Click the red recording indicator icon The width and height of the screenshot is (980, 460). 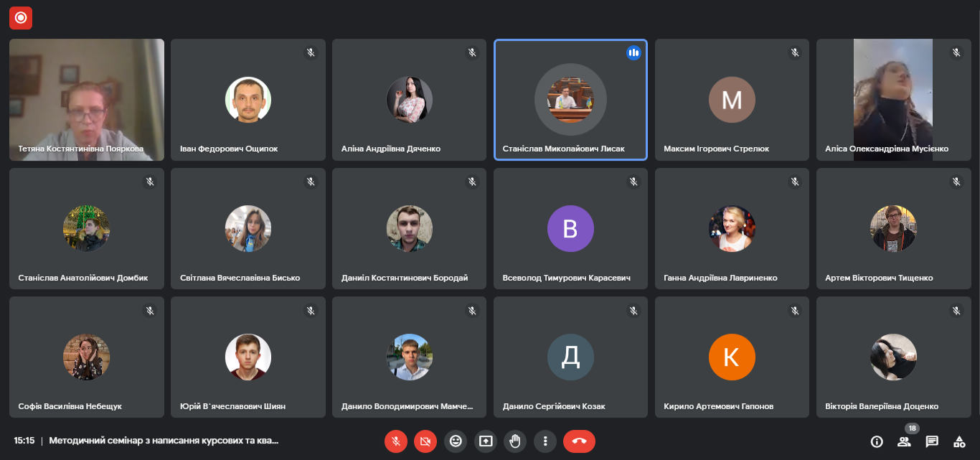[x=21, y=18]
